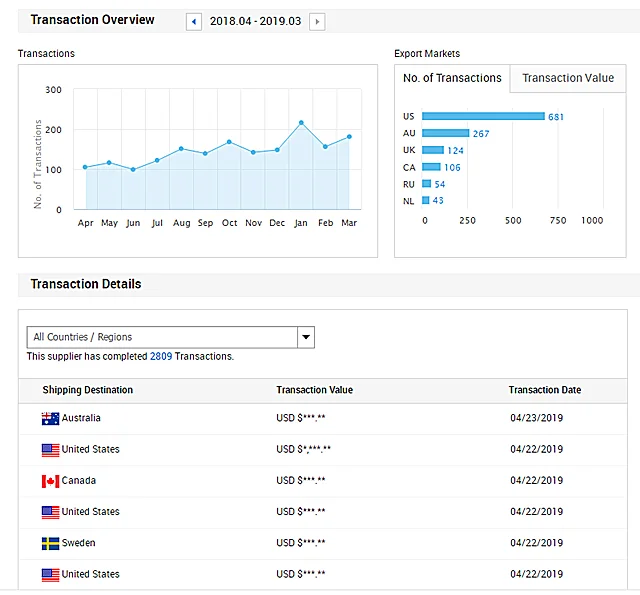Click the US bar in Export Markets

pos(483,116)
